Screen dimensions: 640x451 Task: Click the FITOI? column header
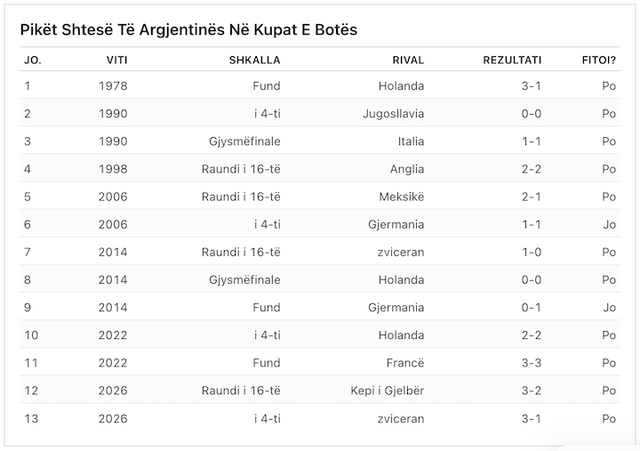tap(599, 60)
